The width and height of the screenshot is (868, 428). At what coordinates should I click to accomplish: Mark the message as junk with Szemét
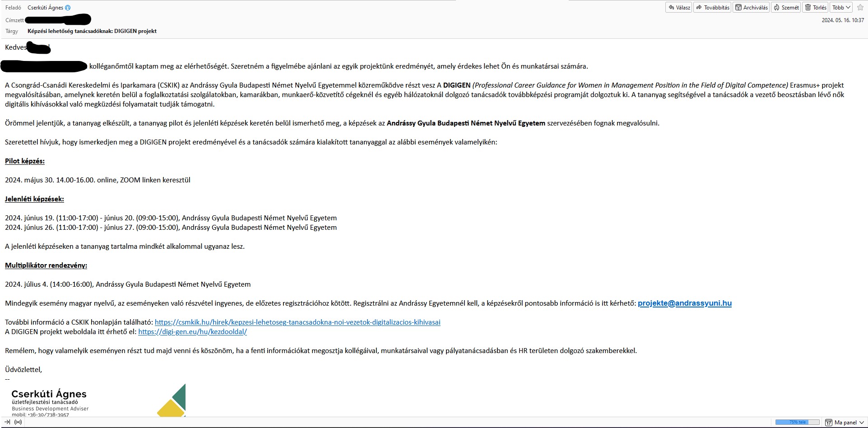(x=786, y=7)
